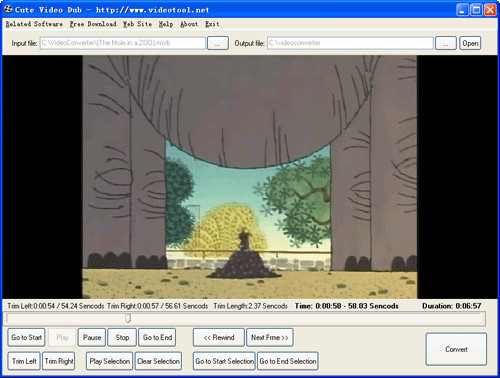The width and height of the screenshot is (500, 378).
Task: Set the Trim Left point
Action: tap(24, 361)
